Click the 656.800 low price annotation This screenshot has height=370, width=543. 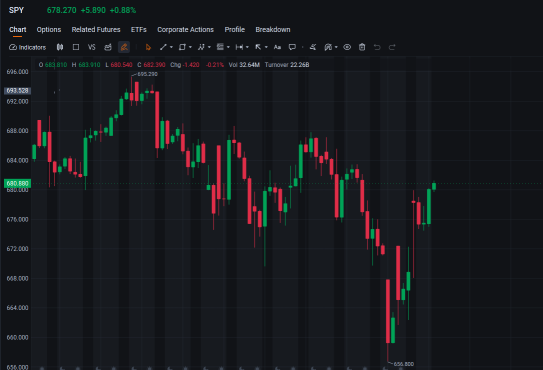(x=404, y=364)
